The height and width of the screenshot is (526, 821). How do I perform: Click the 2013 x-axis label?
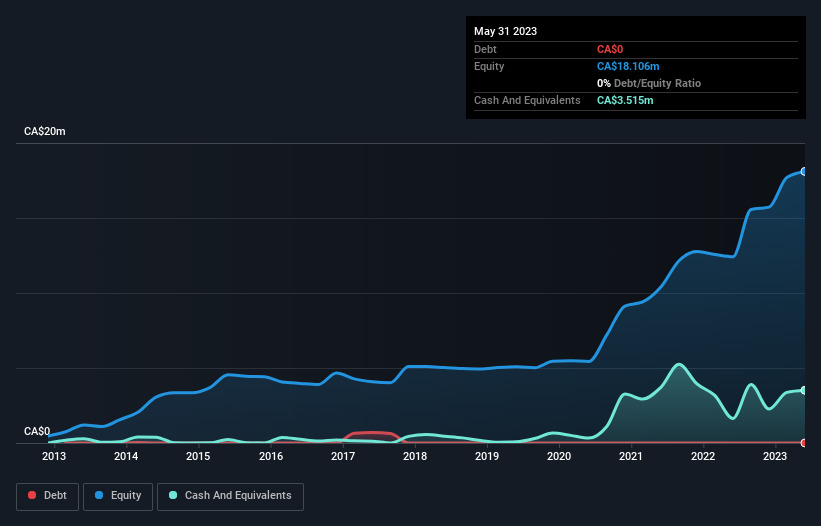coord(54,456)
